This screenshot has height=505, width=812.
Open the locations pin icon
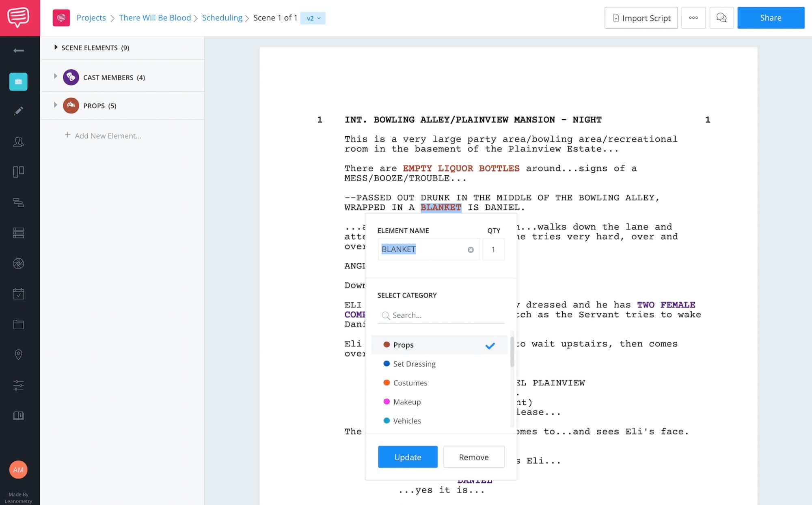pos(18,355)
